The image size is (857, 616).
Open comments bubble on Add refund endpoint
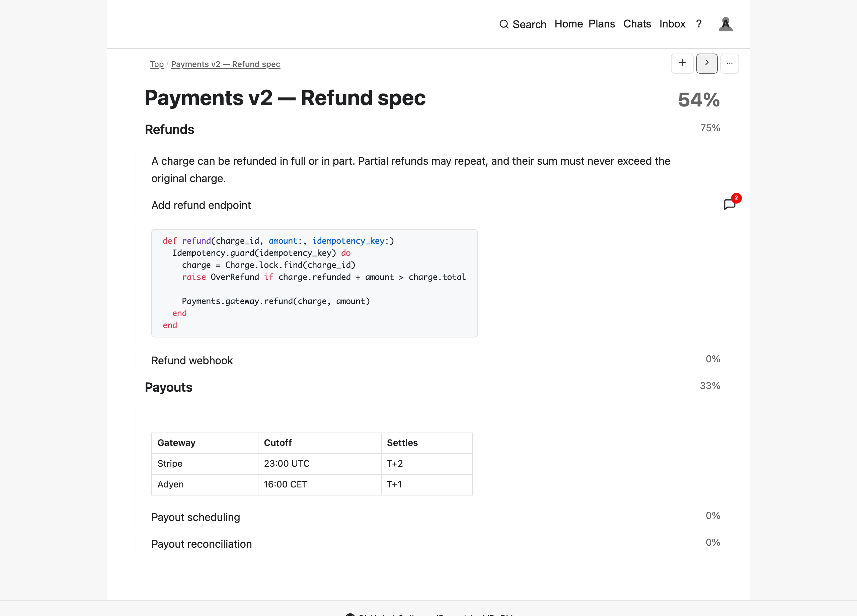pos(730,204)
